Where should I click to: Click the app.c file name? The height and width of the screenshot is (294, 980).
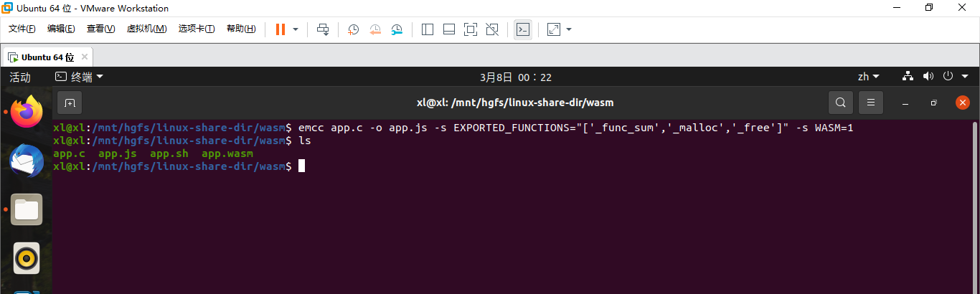pos(69,153)
